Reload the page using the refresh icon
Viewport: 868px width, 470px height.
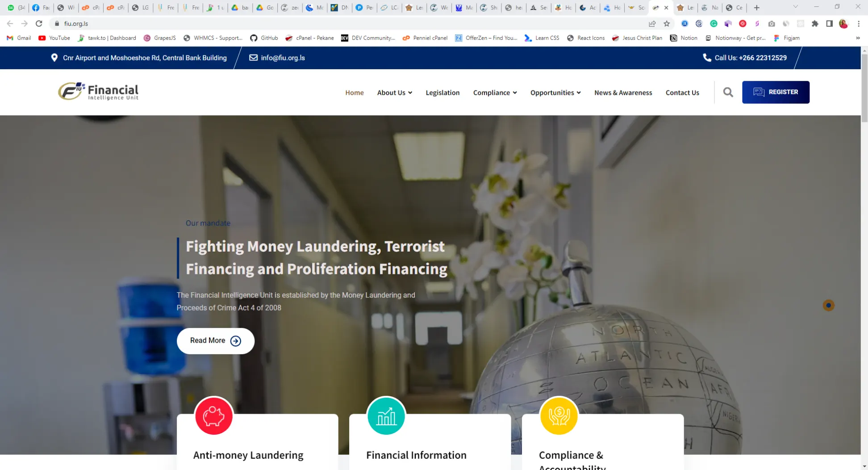tap(39, 24)
